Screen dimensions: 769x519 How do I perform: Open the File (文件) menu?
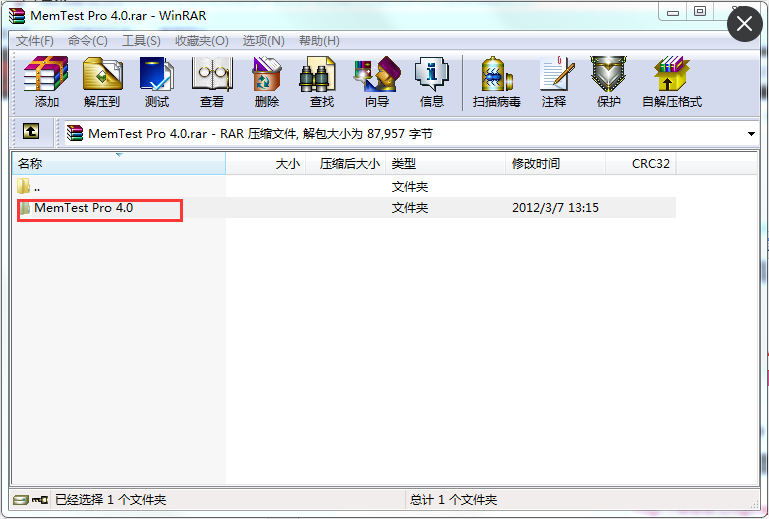coord(34,41)
